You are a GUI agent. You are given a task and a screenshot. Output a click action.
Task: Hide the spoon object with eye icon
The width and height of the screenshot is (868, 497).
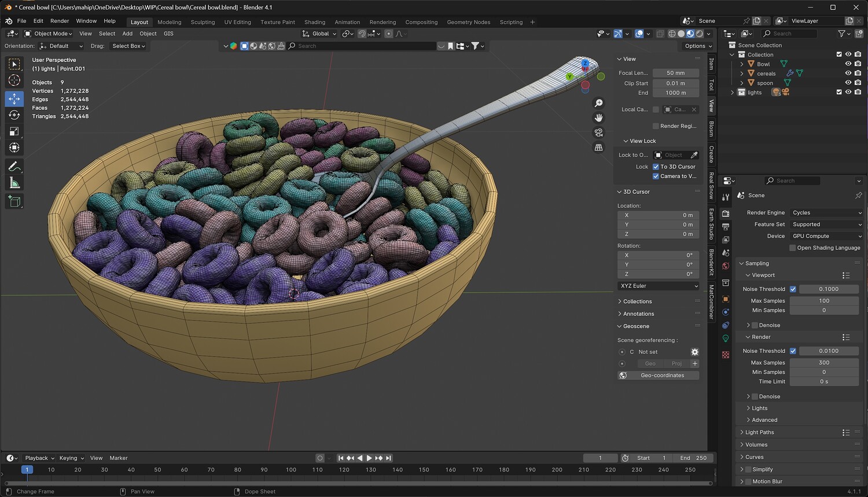848,83
